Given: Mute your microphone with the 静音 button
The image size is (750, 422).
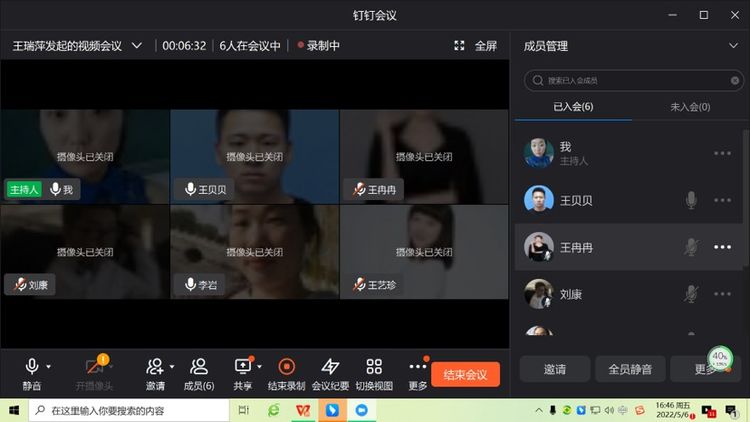Looking at the screenshot, I should tap(32, 374).
